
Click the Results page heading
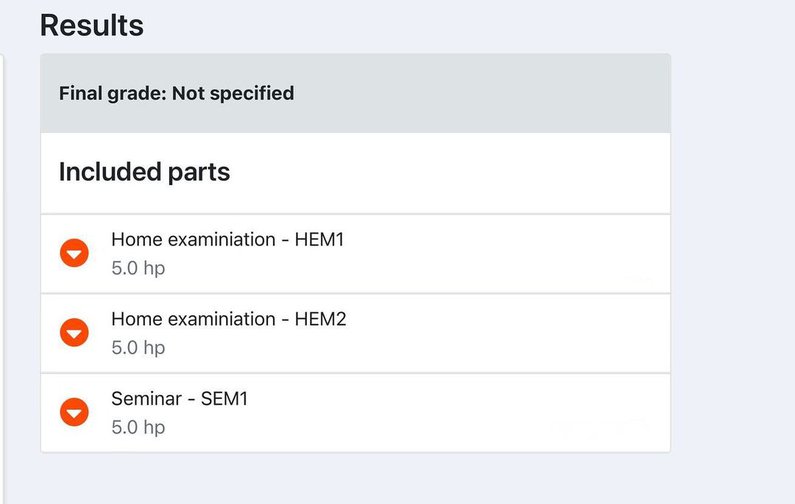(x=92, y=26)
